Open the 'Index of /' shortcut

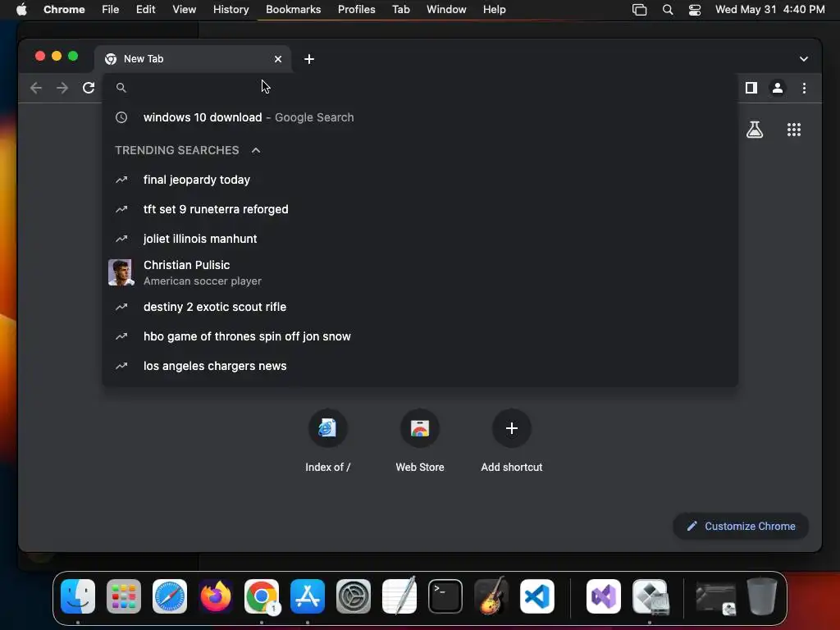click(x=327, y=442)
